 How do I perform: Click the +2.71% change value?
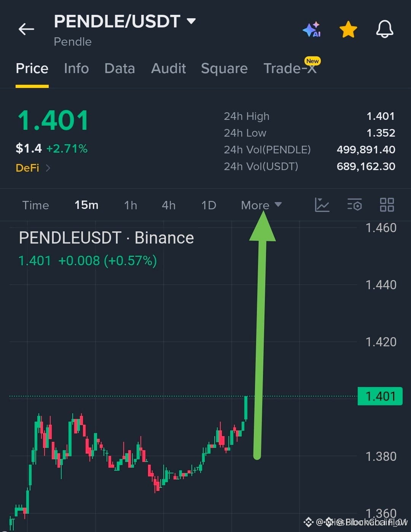tap(67, 148)
